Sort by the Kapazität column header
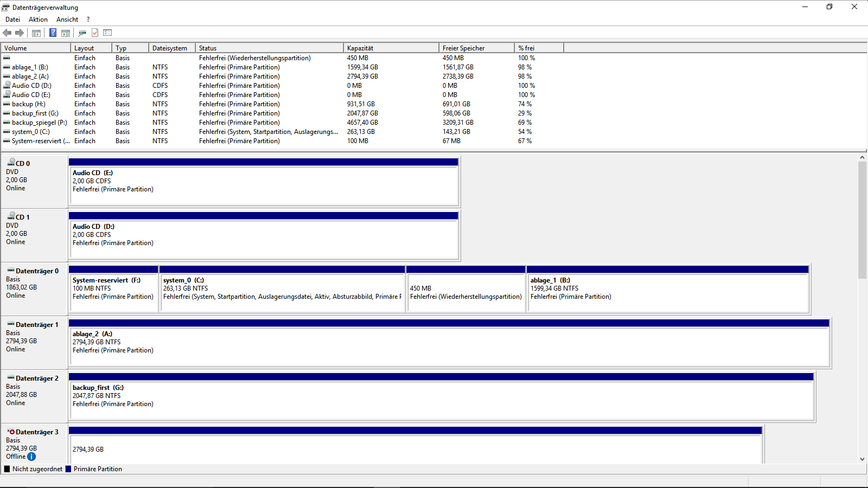 point(391,48)
